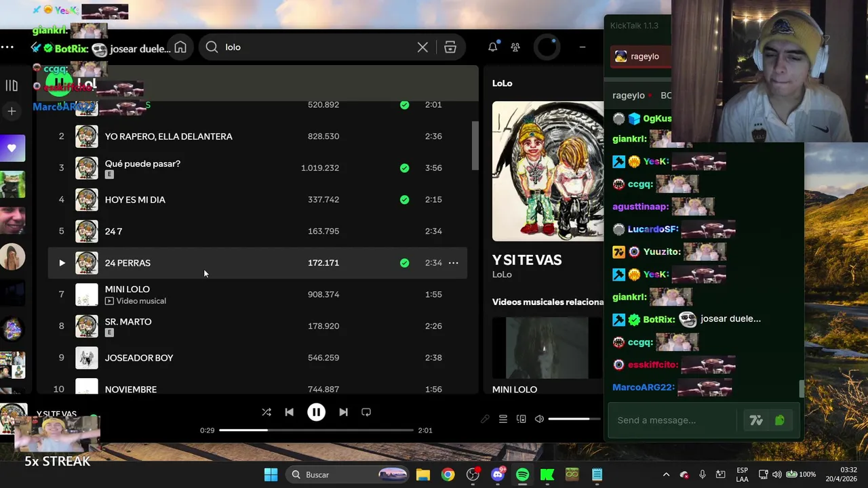Clear the "lolo" search text
Image resolution: width=868 pixels, height=488 pixels.
422,47
